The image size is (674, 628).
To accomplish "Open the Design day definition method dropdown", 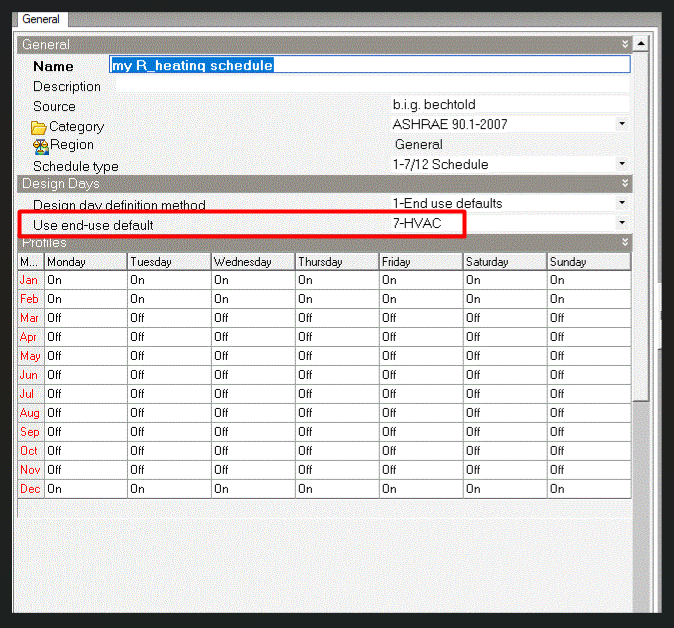I will 622,202.
